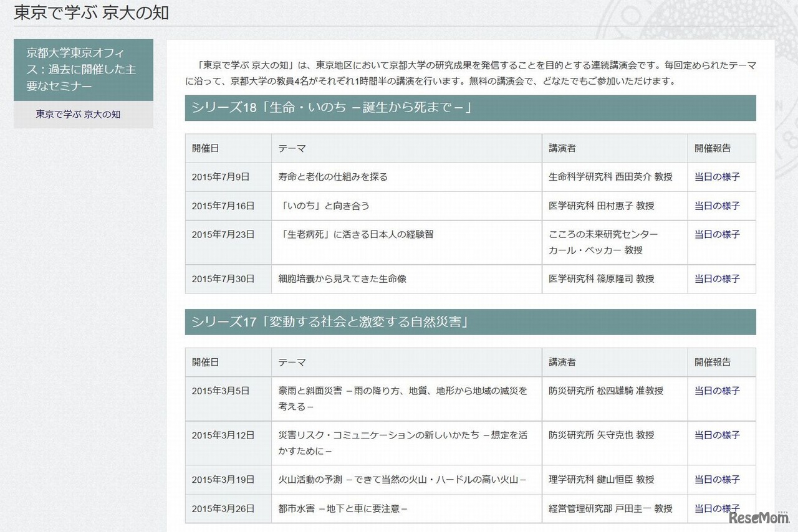The width and height of the screenshot is (798, 532).
Task: Click speaker 防災研究所 松四雄騎 准教授
Action: click(x=606, y=391)
